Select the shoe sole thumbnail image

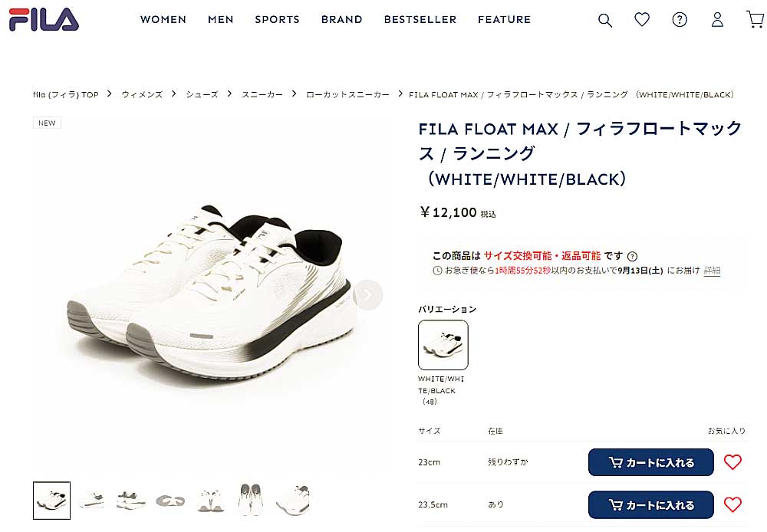[x=170, y=501]
